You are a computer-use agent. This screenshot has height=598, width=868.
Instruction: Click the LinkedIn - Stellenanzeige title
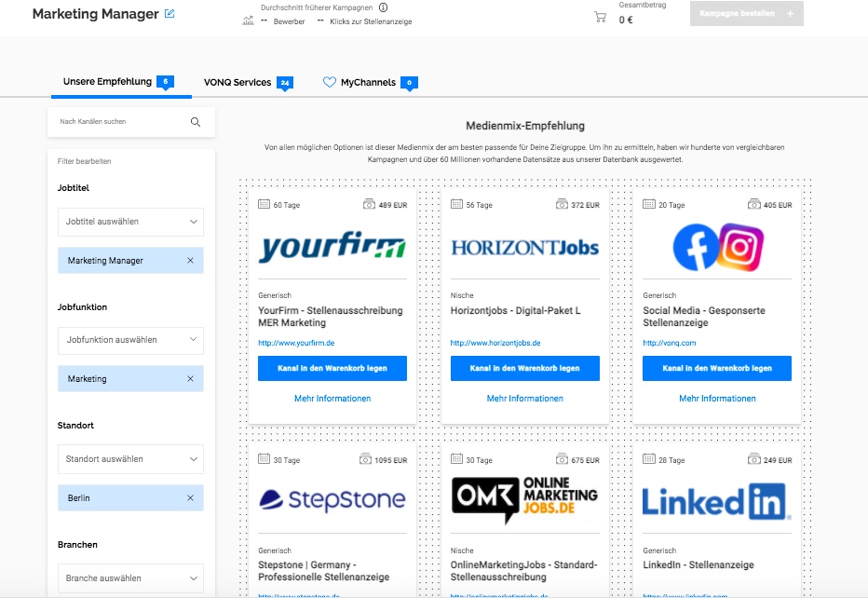tap(698, 564)
